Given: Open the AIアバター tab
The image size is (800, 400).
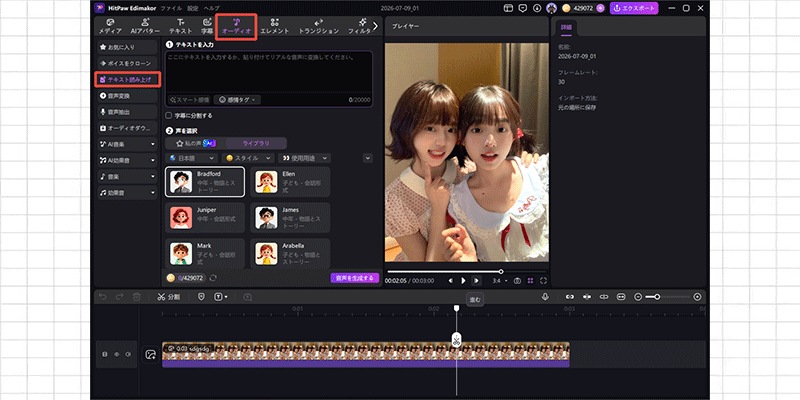Looking at the screenshot, I should click(145, 27).
